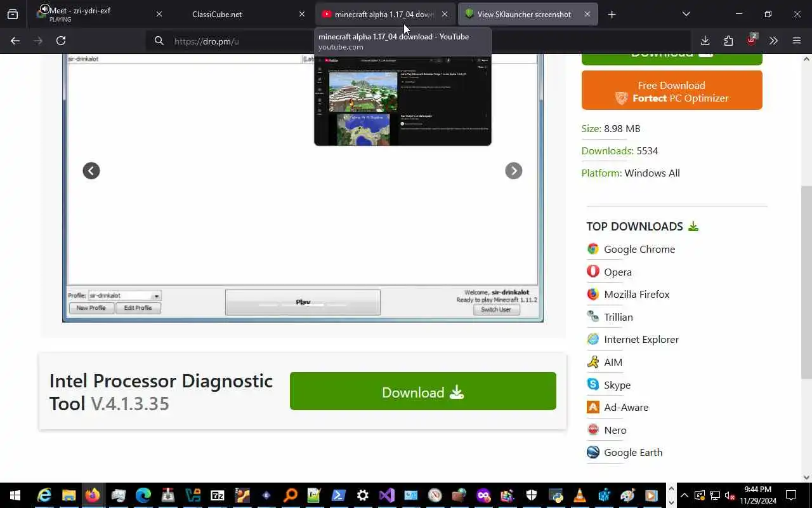Image resolution: width=812 pixels, height=508 pixels.
Task: Open the notification center icon
Action: [x=792, y=495]
